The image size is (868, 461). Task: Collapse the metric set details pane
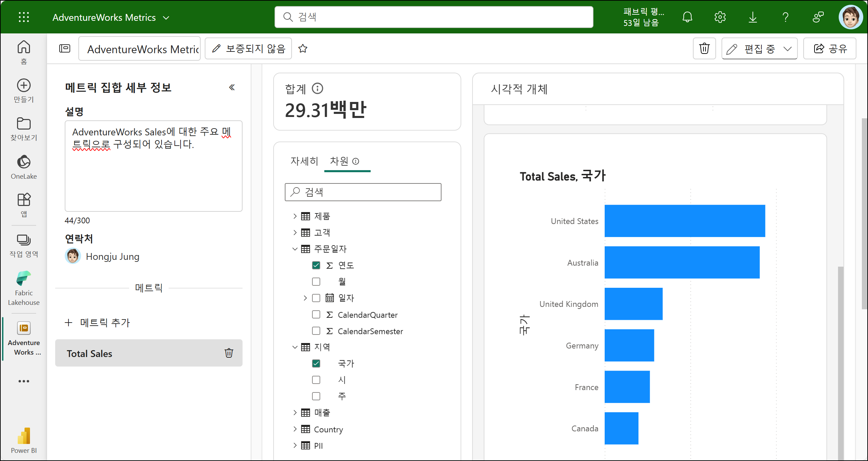click(x=232, y=88)
